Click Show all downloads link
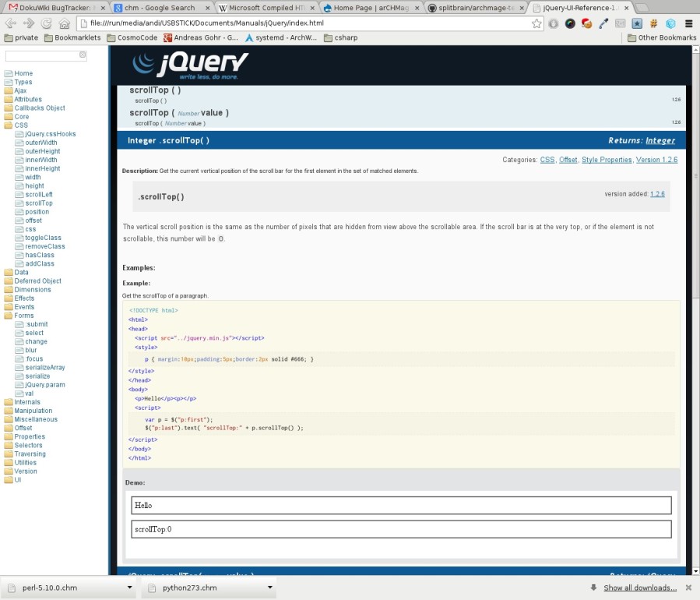700x600 pixels. pos(640,588)
